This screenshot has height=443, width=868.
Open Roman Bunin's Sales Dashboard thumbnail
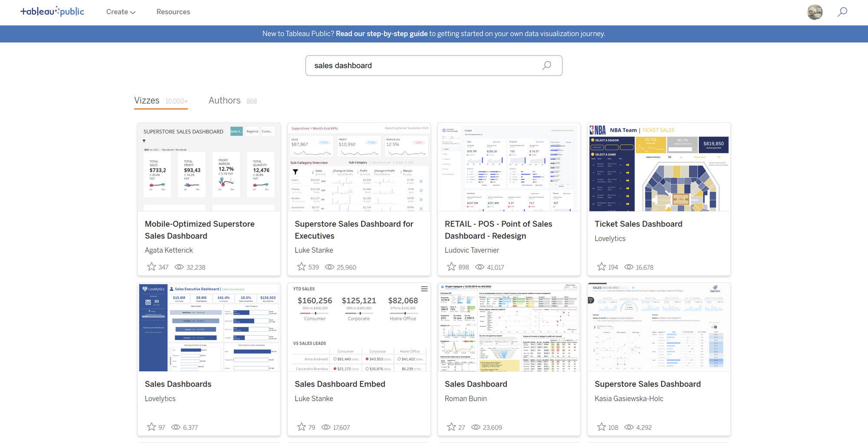509,327
